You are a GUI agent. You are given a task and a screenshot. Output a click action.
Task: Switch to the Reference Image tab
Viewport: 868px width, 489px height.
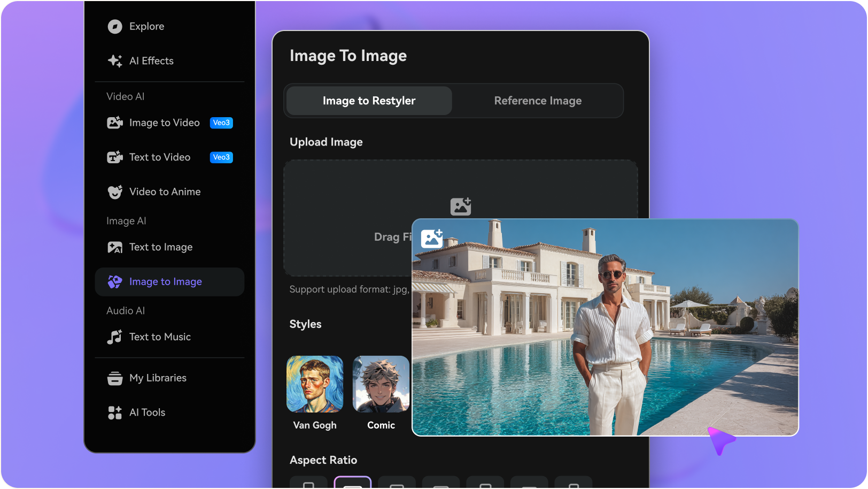[538, 101]
